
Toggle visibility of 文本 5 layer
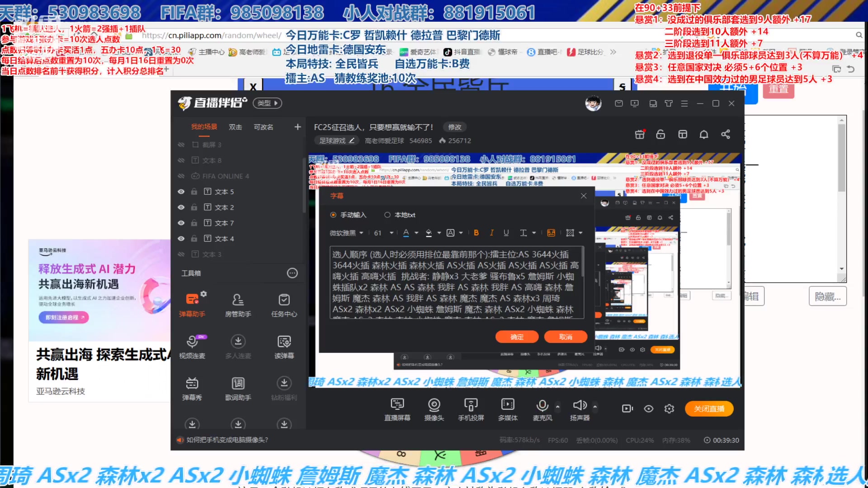point(181,192)
